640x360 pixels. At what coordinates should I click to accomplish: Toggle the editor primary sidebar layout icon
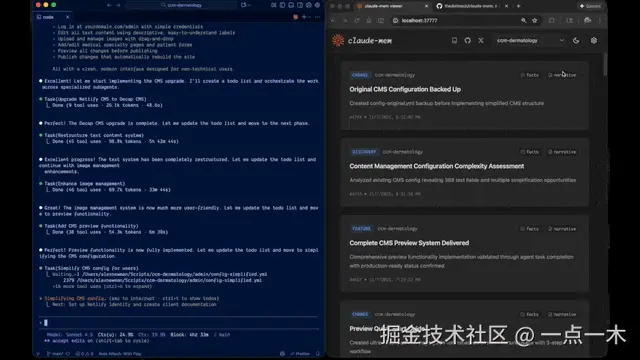tap(282, 5)
